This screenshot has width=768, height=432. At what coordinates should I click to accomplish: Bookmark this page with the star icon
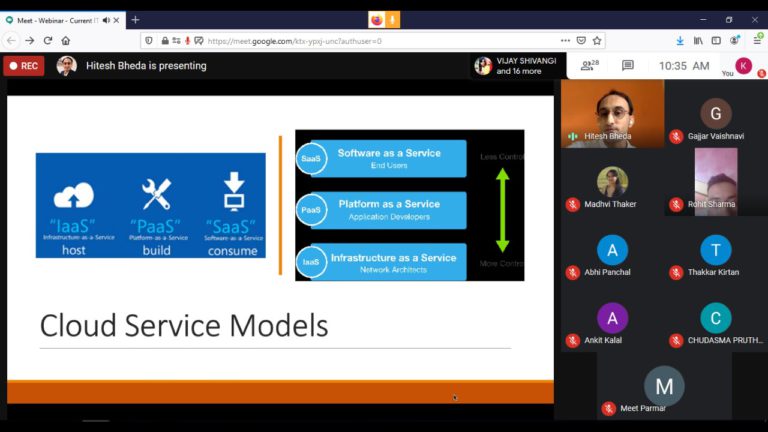coord(597,41)
